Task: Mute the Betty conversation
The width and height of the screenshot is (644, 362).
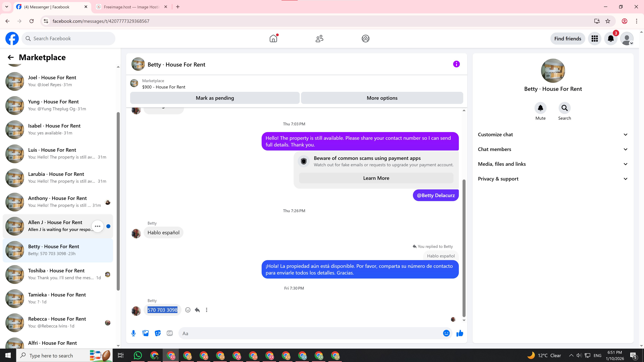Action: [x=540, y=108]
